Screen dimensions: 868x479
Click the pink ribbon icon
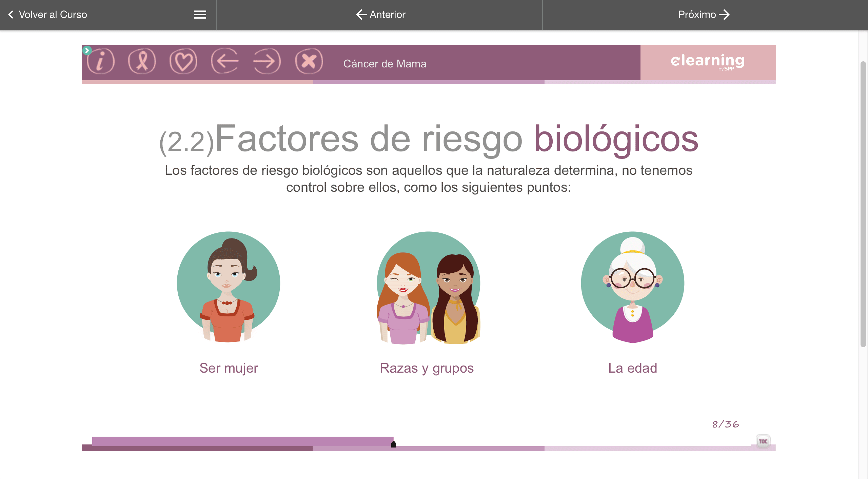(142, 61)
